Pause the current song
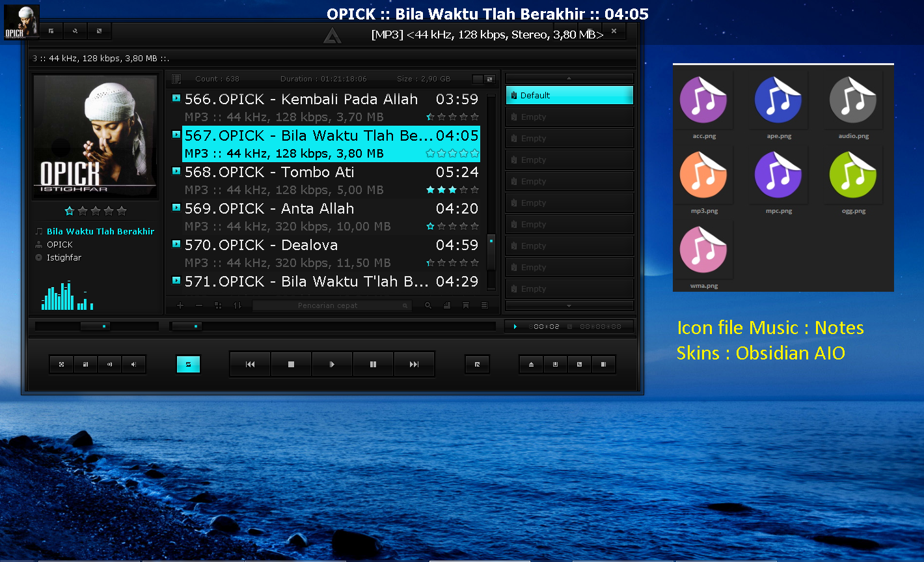 point(373,364)
